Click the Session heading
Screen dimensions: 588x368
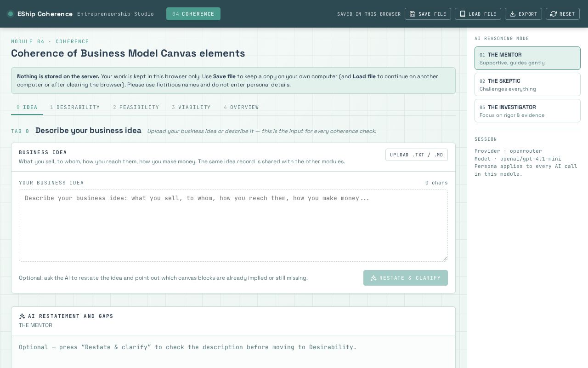pos(486,139)
